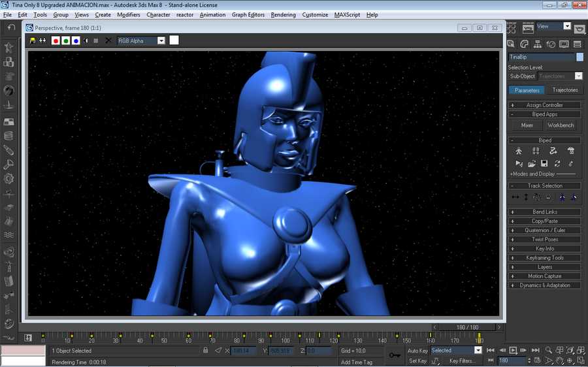
Task: Click the Mixer button
Action: pyautogui.click(x=527, y=125)
